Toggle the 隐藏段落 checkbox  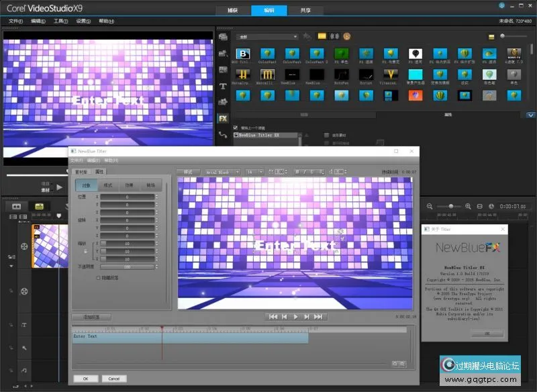click(98, 277)
